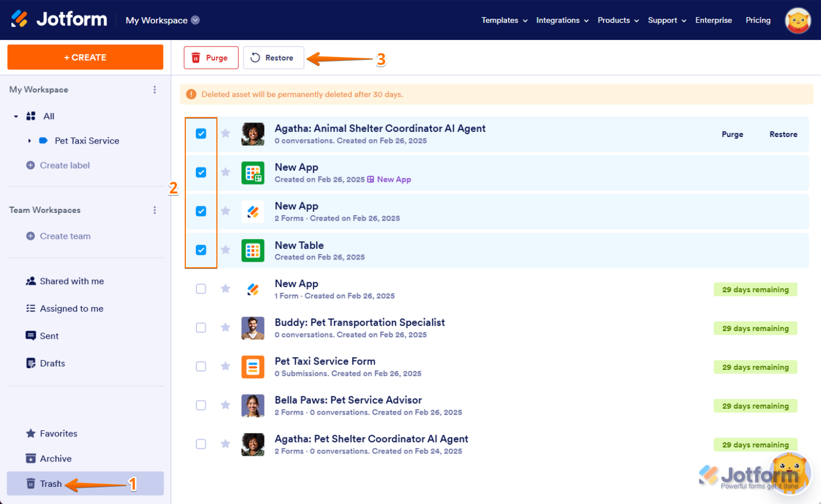Favorite the Pet Taxi Service Form with star

point(225,366)
